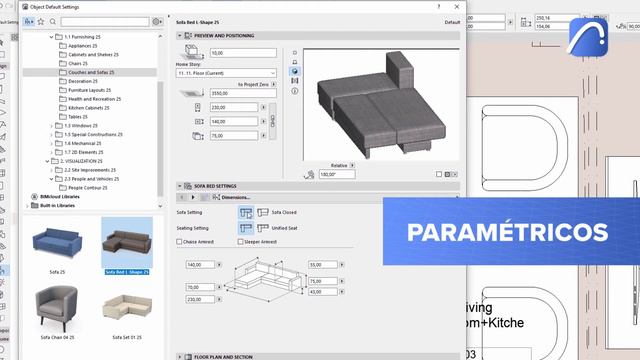
Task: Toggle the dimension chain link button
Action: click(x=273, y=121)
